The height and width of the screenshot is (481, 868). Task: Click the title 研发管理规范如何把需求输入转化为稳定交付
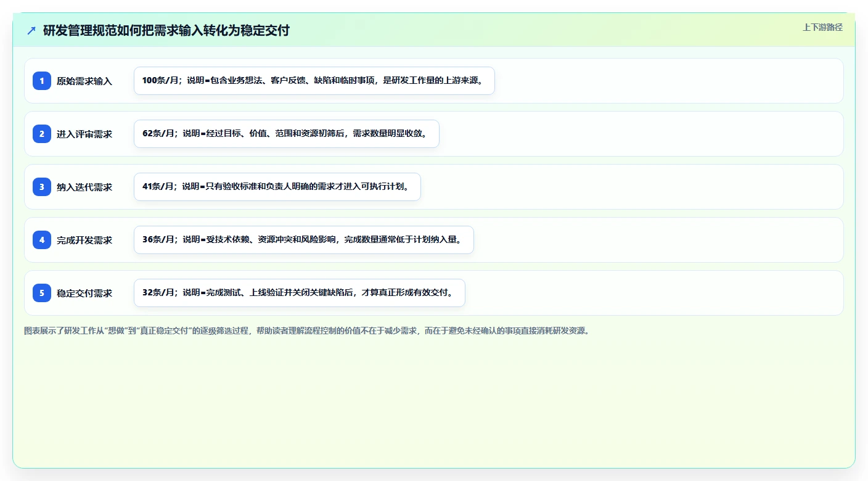point(166,31)
